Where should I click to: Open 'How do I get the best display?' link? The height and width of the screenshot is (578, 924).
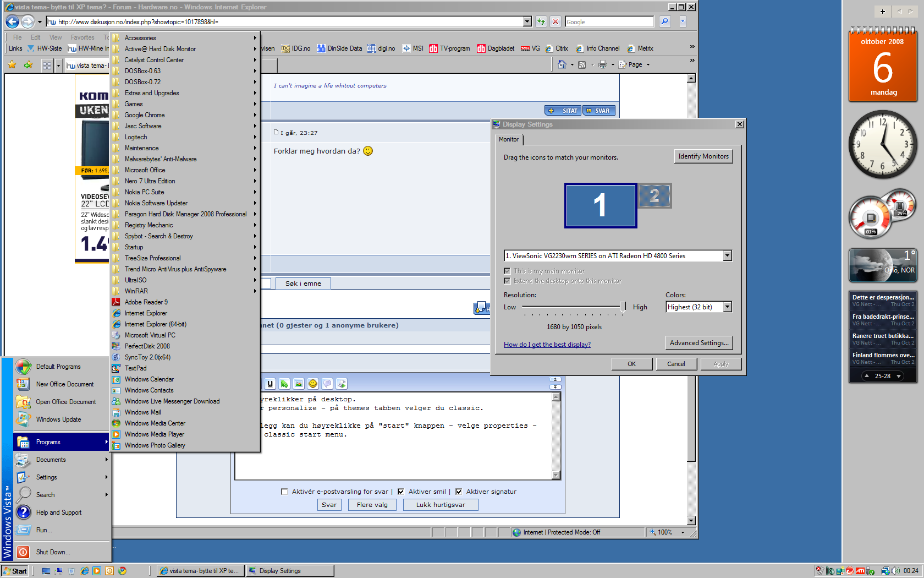(547, 345)
